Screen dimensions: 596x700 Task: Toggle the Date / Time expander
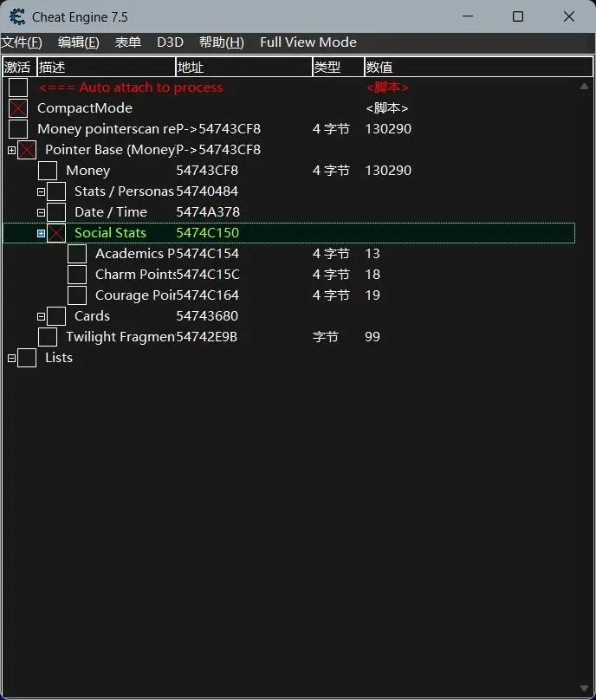41,212
